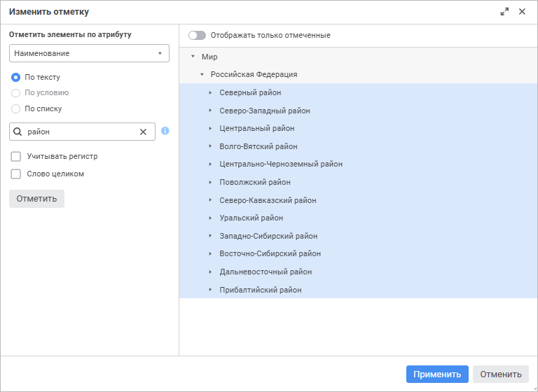538x392 pixels.
Task: Enable Учитывать регистр checkbox
Action: [x=15, y=156]
